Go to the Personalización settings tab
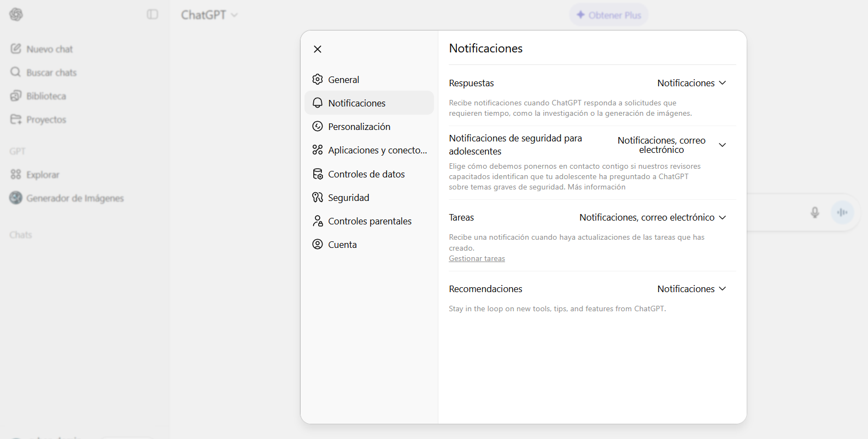Image resolution: width=868 pixels, height=439 pixels. click(359, 127)
